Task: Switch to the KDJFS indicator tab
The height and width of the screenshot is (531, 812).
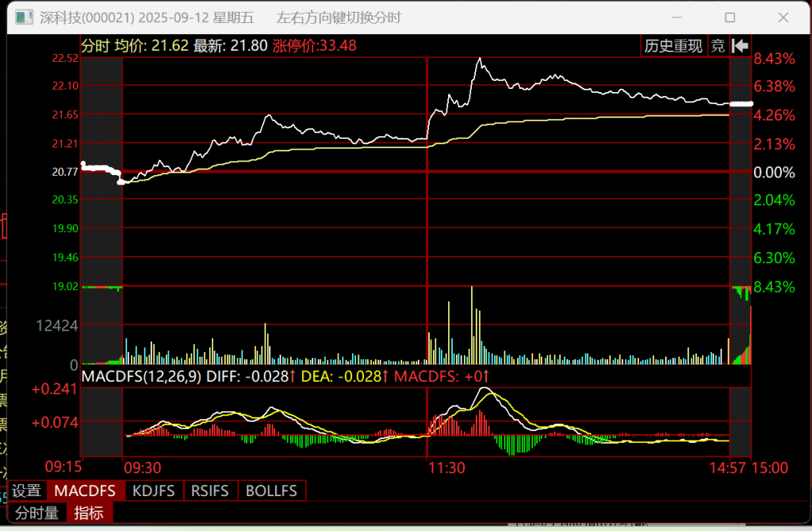Action: click(x=154, y=491)
